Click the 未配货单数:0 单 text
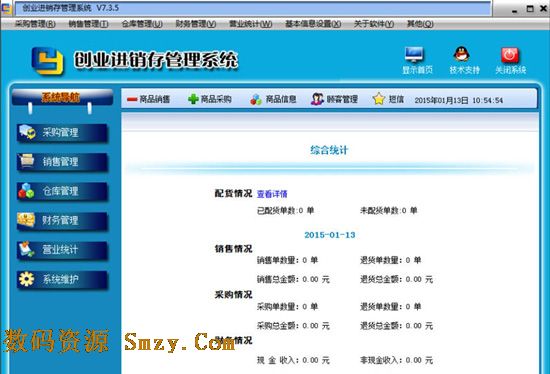Image resolution: width=550 pixels, height=374 pixels. (389, 211)
